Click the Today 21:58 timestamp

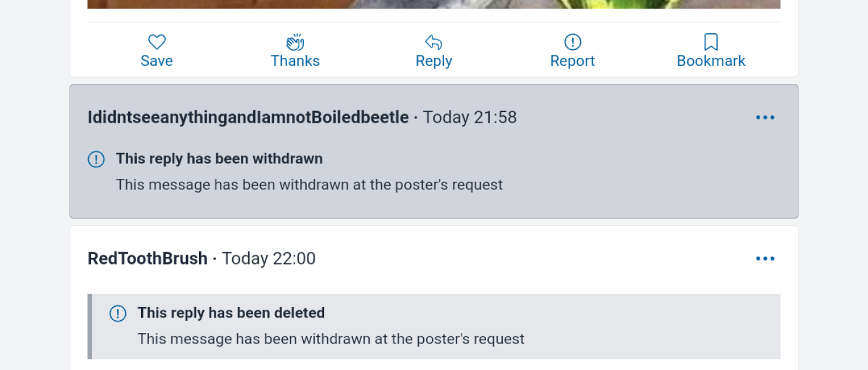click(x=469, y=117)
